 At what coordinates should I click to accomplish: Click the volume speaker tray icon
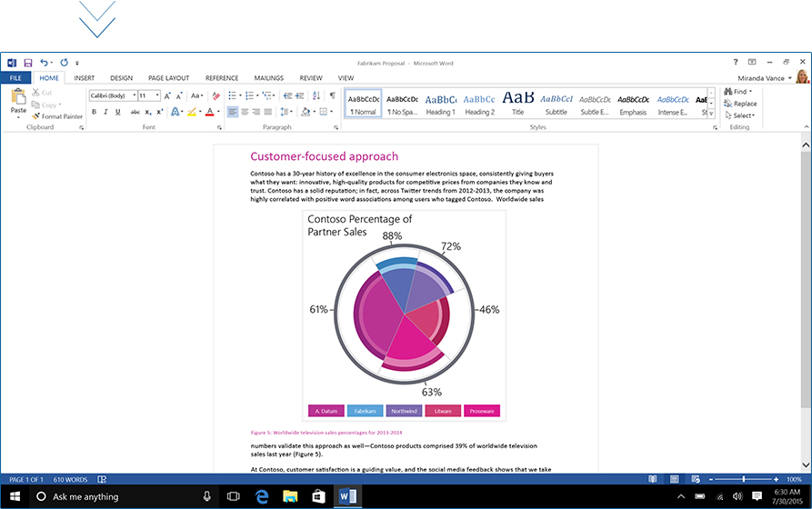(737, 496)
